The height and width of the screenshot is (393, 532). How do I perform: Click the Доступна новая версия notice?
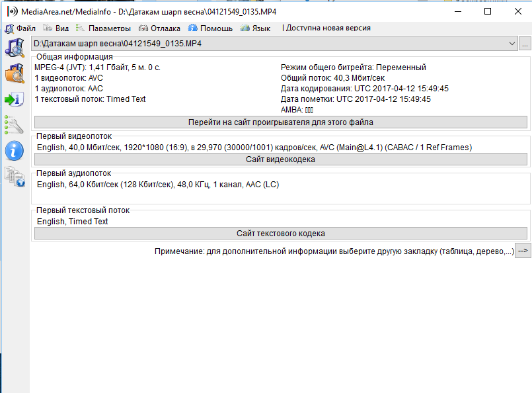pos(326,28)
